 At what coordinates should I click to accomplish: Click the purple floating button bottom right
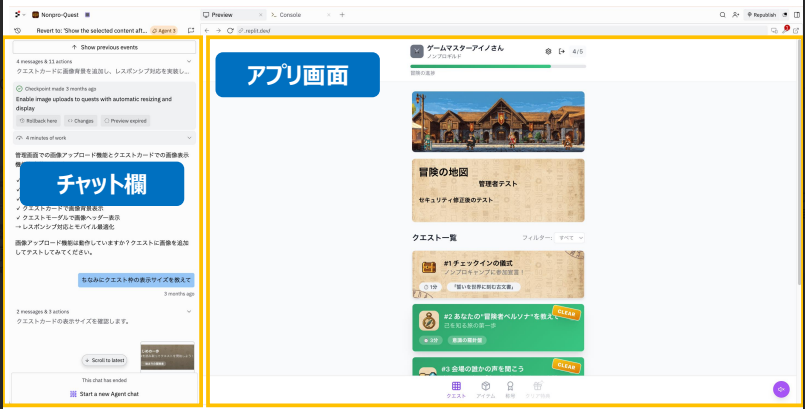pyautogui.click(x=781, y=389)
